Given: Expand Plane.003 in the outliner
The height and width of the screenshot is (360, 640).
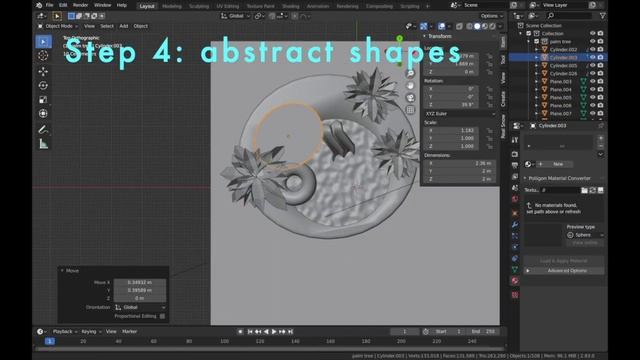Looking at the screenshot, I should (537, 82).
